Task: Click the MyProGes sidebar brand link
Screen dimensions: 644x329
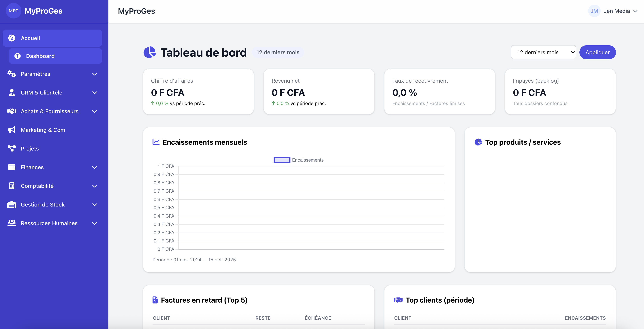Action: (44, 11)
